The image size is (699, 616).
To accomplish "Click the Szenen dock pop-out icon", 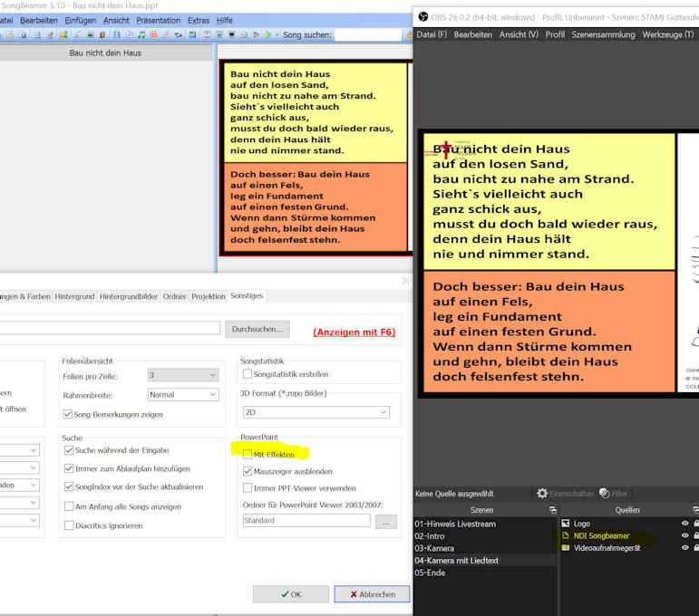I will pyautogui.click(x=553, y=510).
